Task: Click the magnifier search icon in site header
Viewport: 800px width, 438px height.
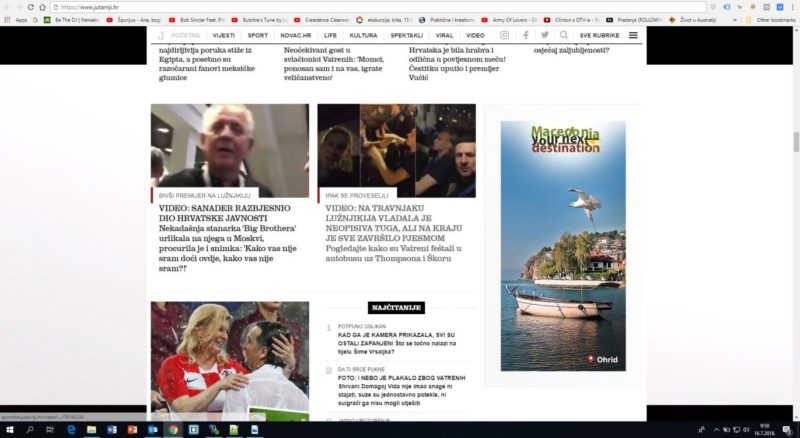Action: click(564, 35)
